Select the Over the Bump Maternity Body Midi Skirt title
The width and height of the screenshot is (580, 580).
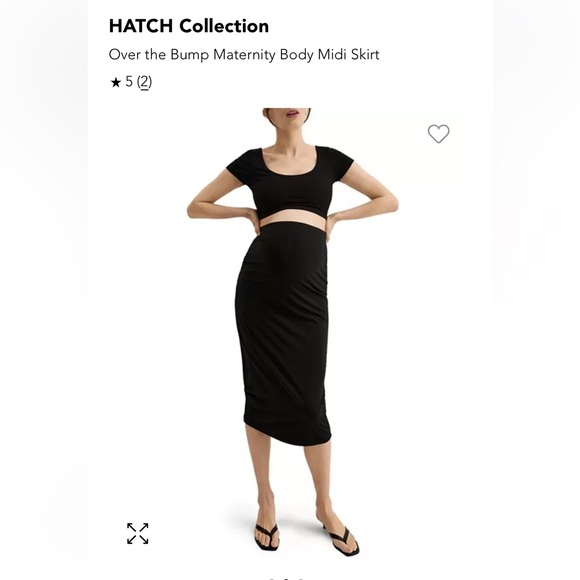click(244, 55)
